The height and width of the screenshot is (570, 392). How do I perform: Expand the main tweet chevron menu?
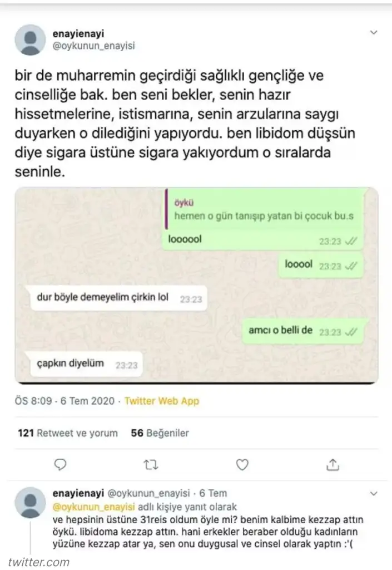click(x=374, y=33)
